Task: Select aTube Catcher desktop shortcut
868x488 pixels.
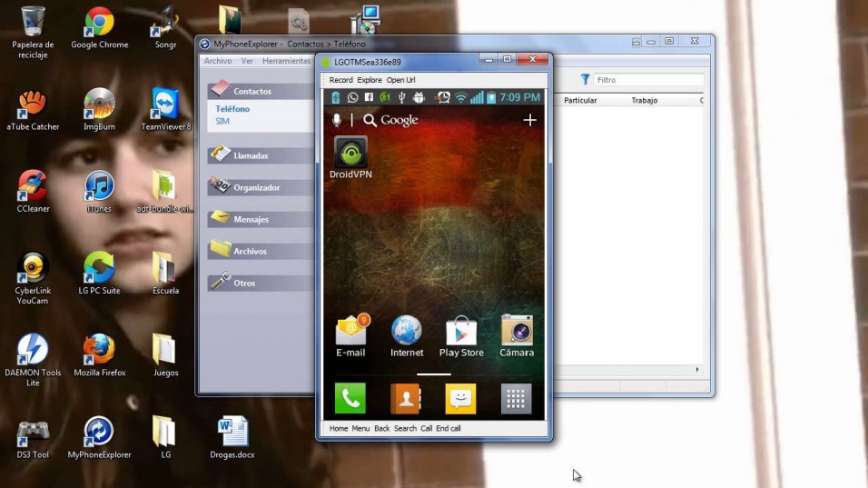Action: click(x=33, y=110)
